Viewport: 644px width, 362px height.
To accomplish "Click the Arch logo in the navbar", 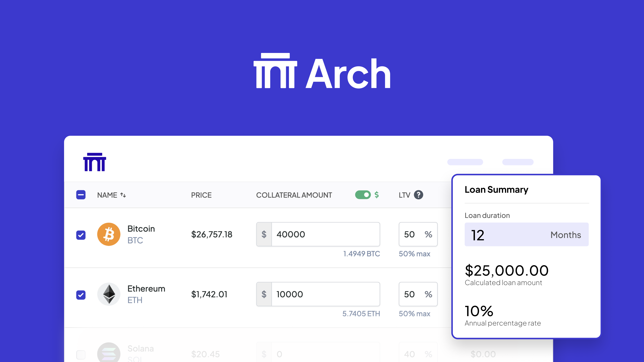I will (x=94, y=162).
